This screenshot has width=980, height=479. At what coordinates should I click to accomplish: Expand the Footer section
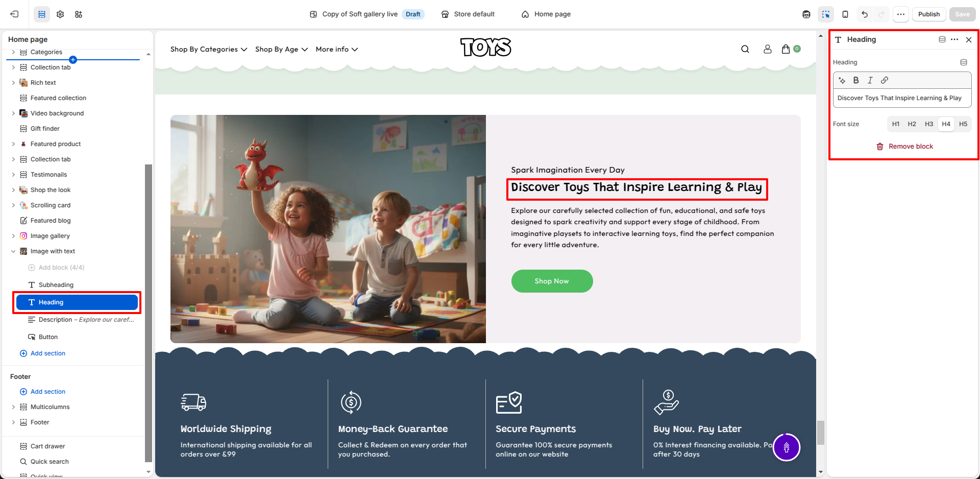tap(13, 422)
